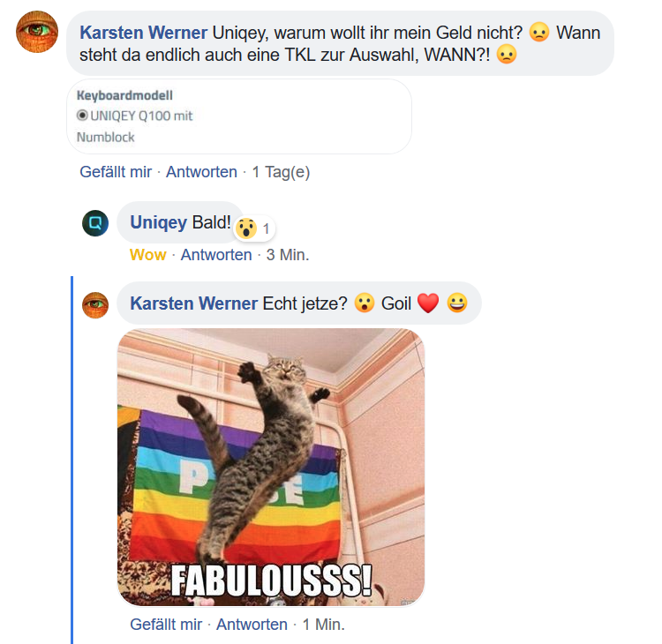Open Karsten Werner's eye avatar on top comment
The width and height of the screenshot is (662, 644).
coord(37,32)
